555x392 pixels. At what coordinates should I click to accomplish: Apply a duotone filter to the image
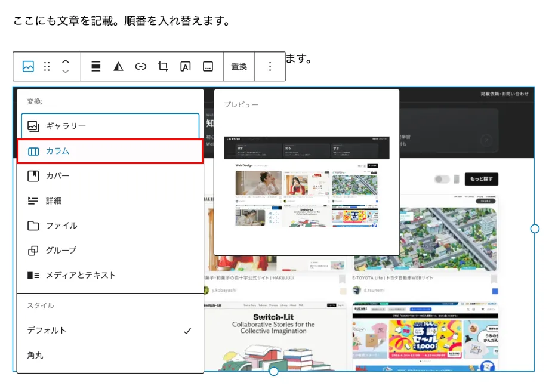(x=118, y=67)
